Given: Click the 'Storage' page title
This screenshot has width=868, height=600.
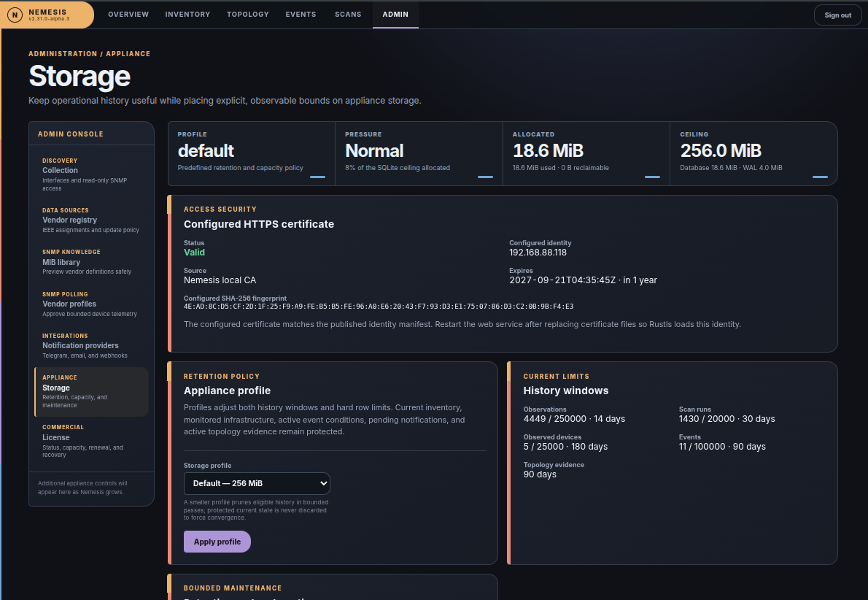Looking at the screenshot, I should [80, 77].
